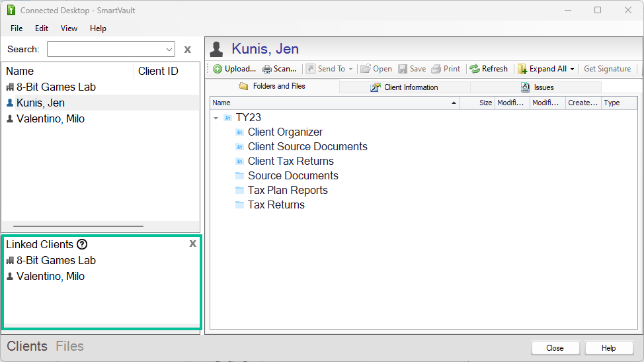Sort files by the Type column
The height and width of the screenshot is (362, 644).
pyautogui.click(x=619, y=103)
